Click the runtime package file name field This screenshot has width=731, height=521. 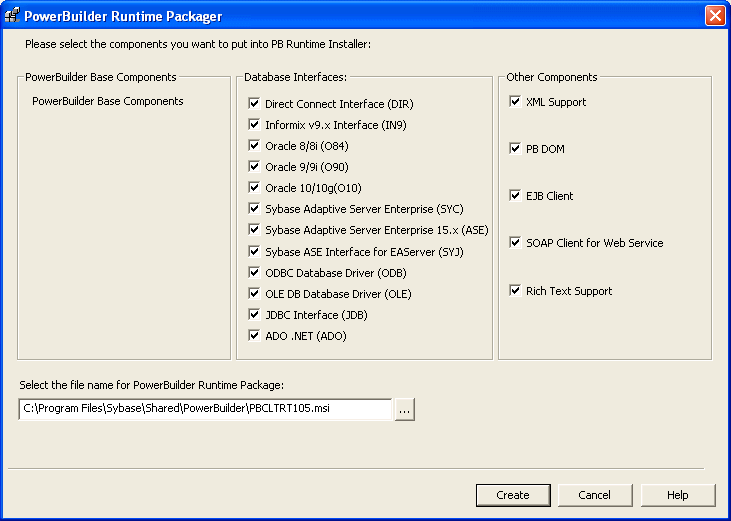(205, 409)
